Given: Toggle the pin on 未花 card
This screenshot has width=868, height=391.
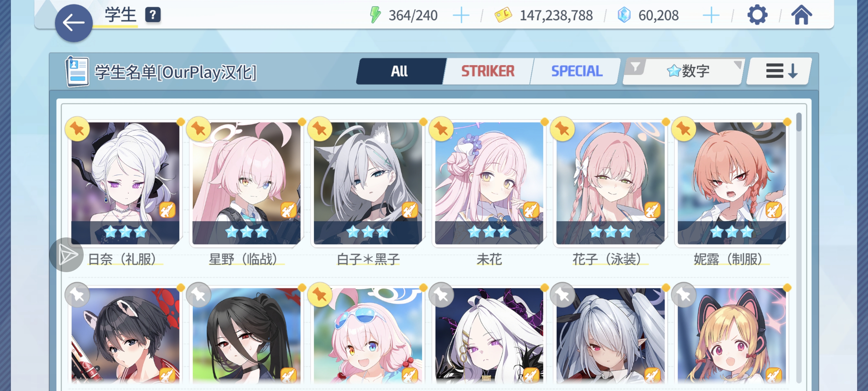Looking at the screenshot, I should tap(441, 129).
